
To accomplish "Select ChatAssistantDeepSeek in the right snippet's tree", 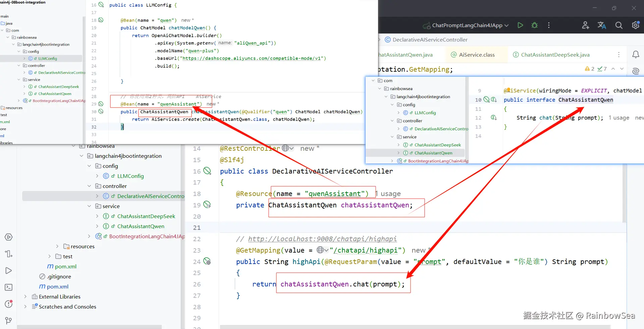I will point(438,145).
